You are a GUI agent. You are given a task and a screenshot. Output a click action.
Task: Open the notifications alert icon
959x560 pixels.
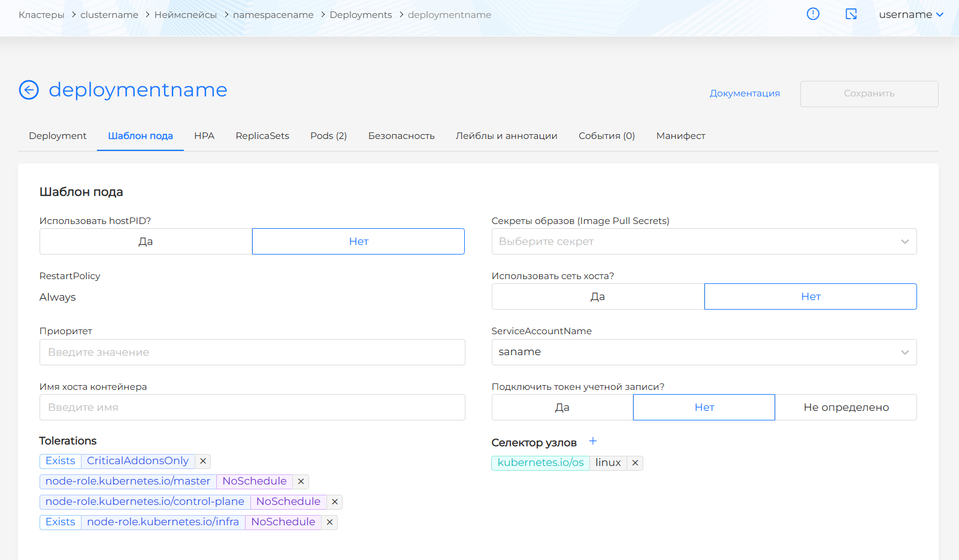tap(813, 14)
